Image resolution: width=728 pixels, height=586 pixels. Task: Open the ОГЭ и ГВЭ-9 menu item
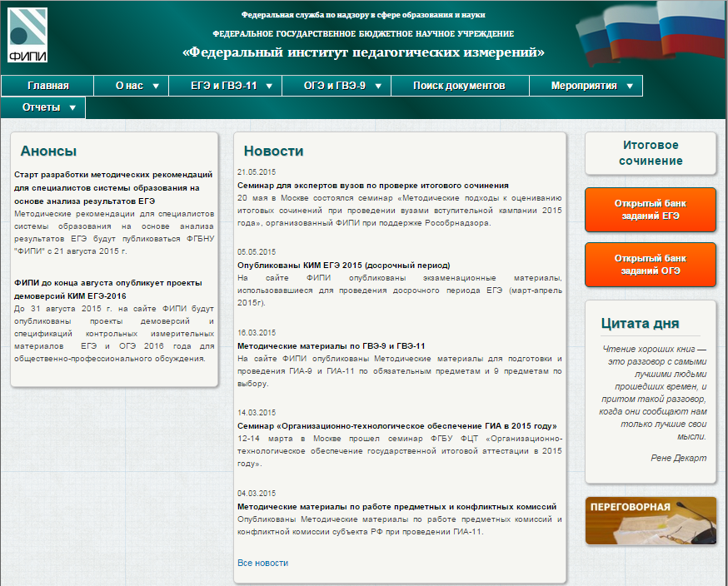[335, 86]
